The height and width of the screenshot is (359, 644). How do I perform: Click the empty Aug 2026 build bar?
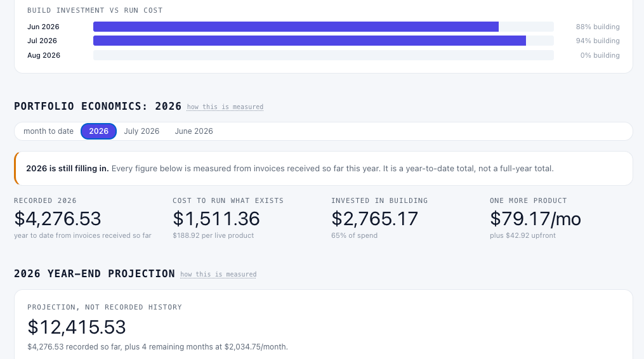pyautogui.click(x=324, y=55)
